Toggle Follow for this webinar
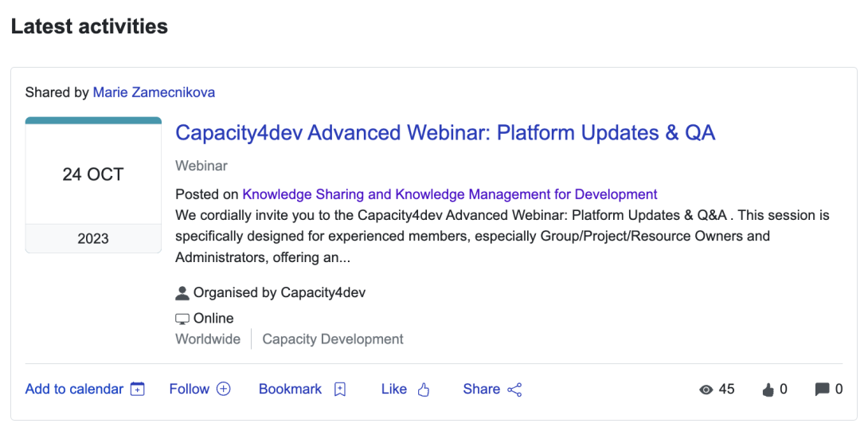 point(190,390)
